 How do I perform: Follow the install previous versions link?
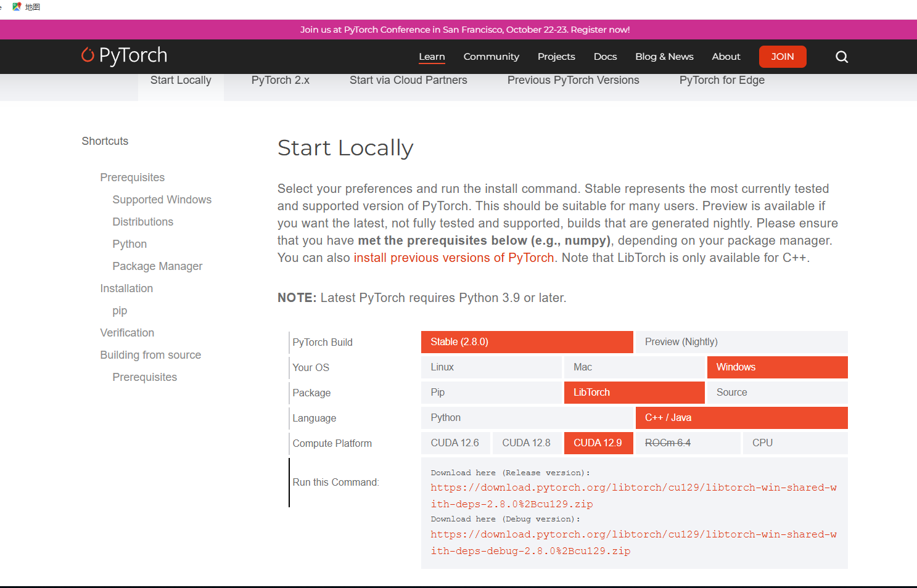454,258
